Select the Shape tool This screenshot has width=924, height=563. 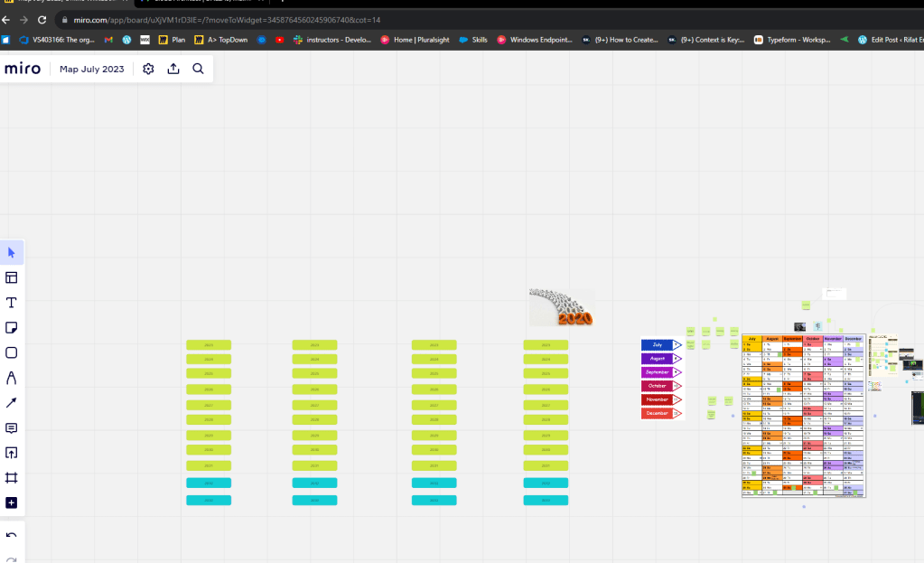pos(11,352)
